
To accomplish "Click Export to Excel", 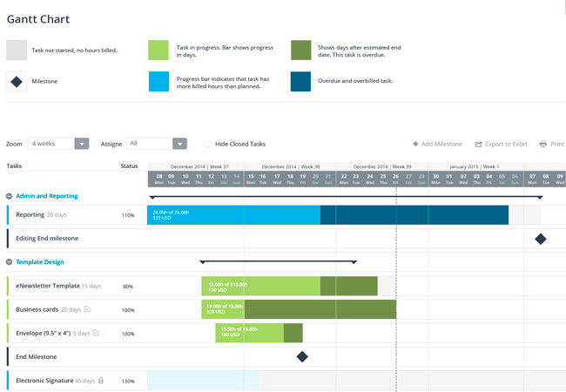I will coord(502,144).
